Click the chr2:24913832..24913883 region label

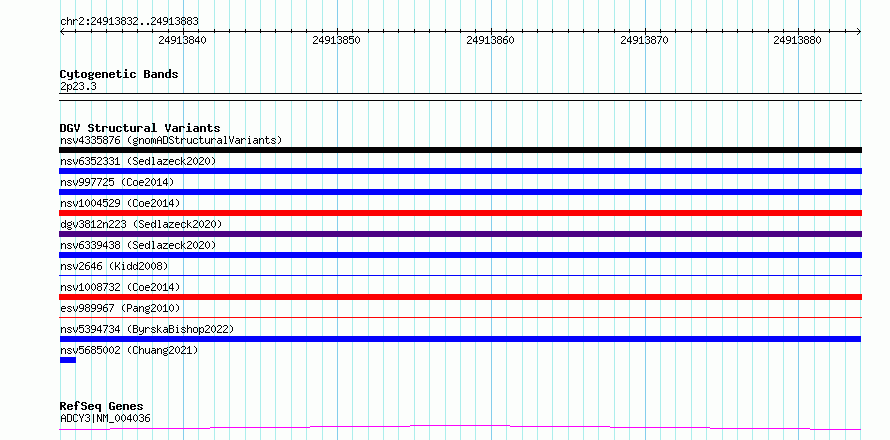pos(129,21)
